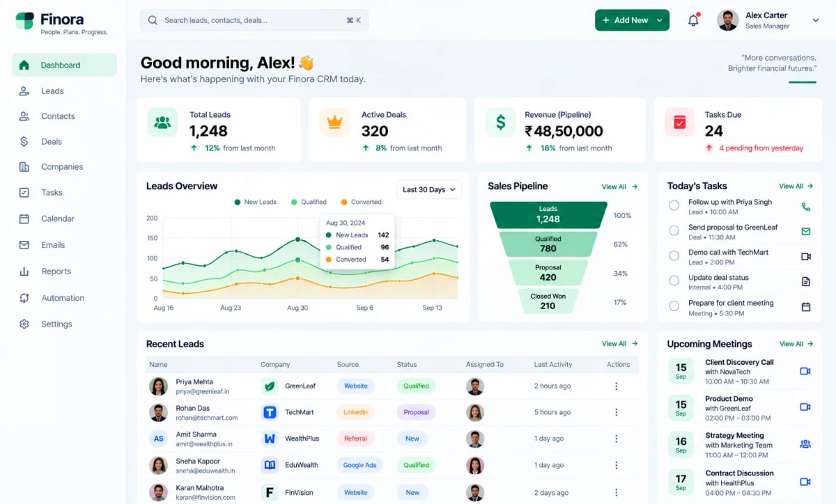
Task: Click the Referral source tag for Amit Sharma
Action: (x=355, y=439)
